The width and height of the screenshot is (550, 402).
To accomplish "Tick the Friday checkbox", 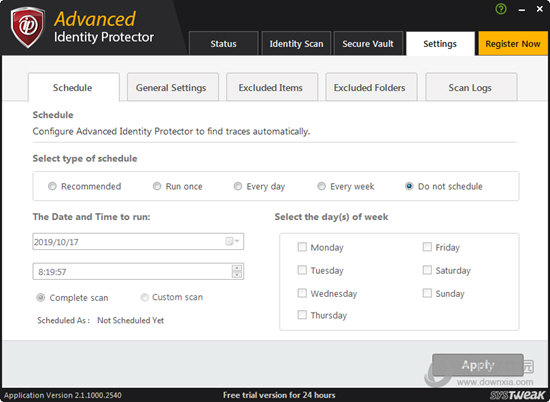I will [x=427, y=247].
